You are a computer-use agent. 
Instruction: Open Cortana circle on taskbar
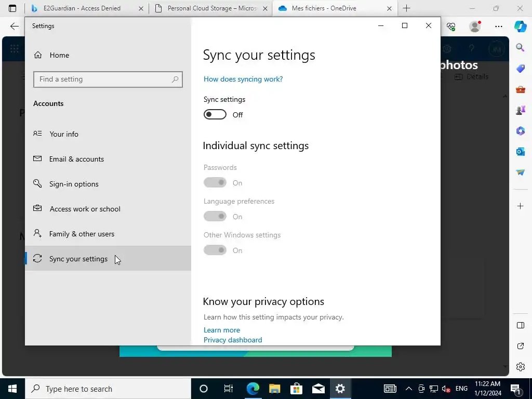(204, 389)
